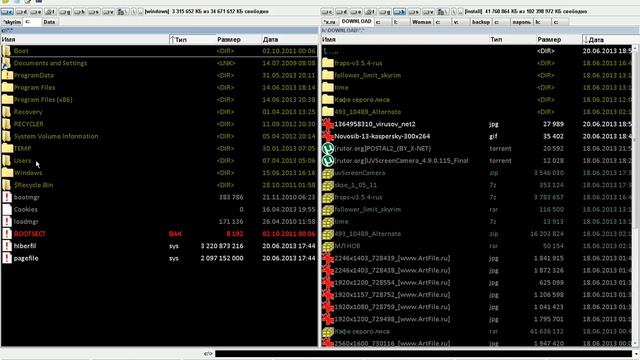Select drive c in right panel drive bar
Viewport: 640px width, 360px height.
327,12
